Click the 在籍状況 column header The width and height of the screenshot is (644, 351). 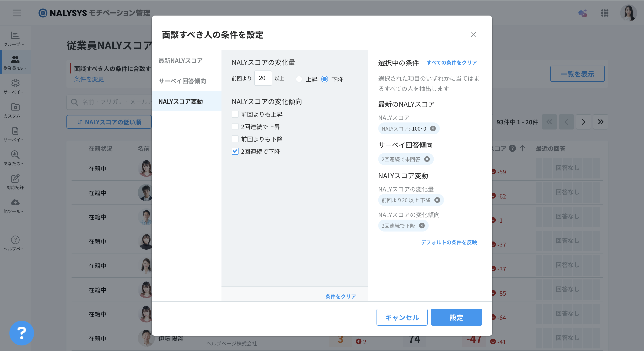tap(100, 148)
